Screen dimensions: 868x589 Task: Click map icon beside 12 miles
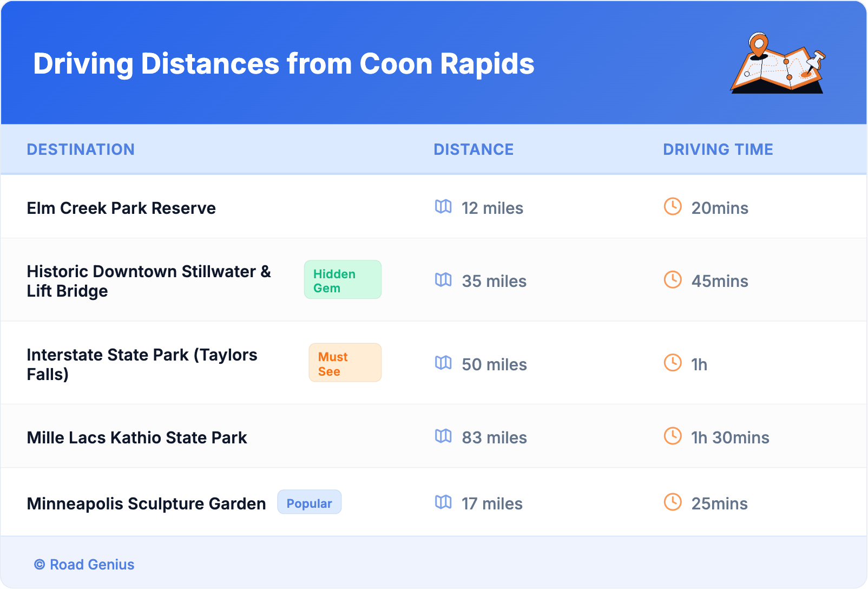[x=443, y=207]
